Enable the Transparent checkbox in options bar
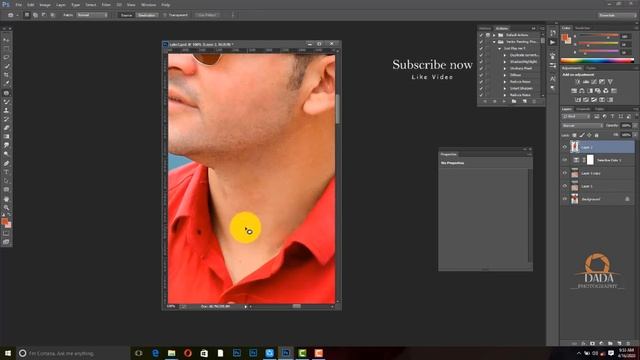 (165, 15)
